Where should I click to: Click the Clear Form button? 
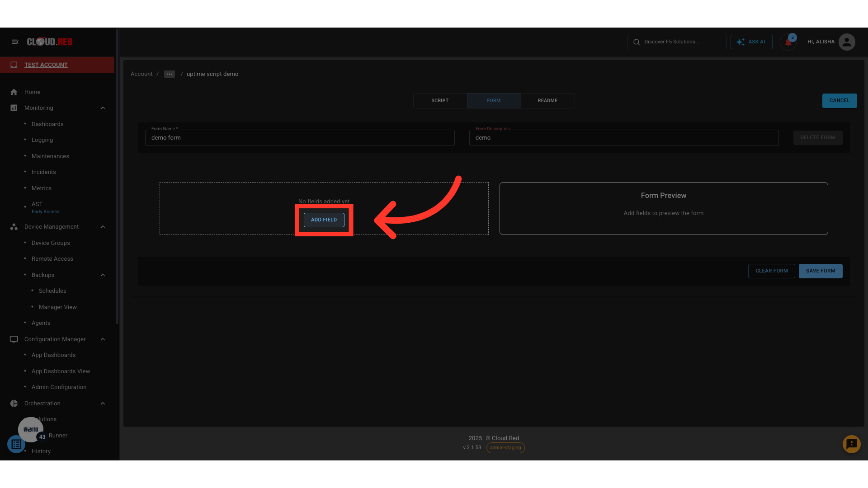[x=771, y=271]
